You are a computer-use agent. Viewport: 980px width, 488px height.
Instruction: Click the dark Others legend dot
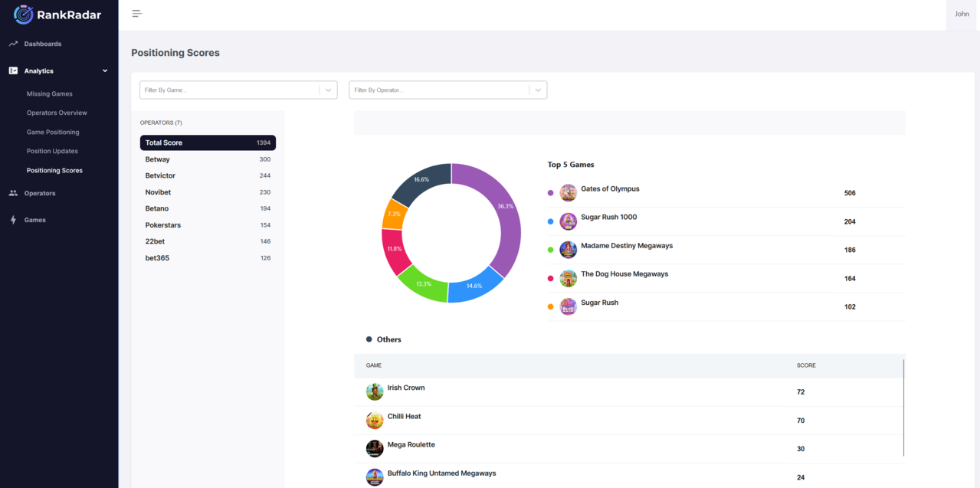(x=369, y=339)
